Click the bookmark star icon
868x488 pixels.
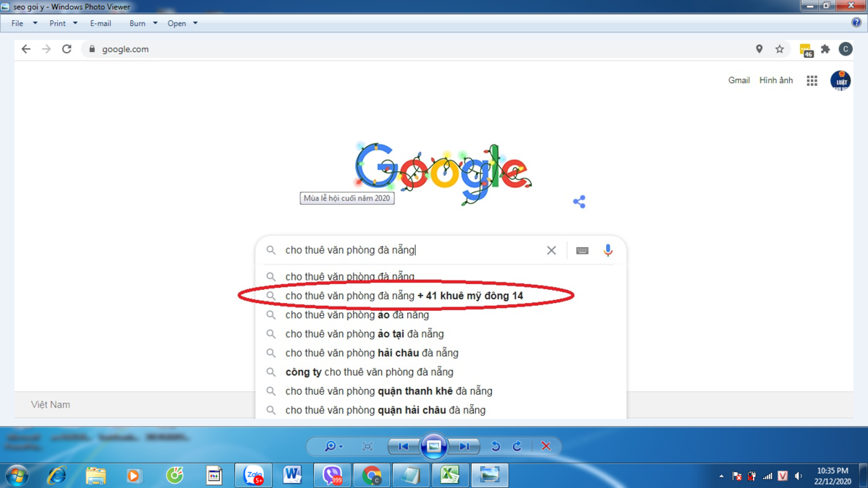[779, 49]
